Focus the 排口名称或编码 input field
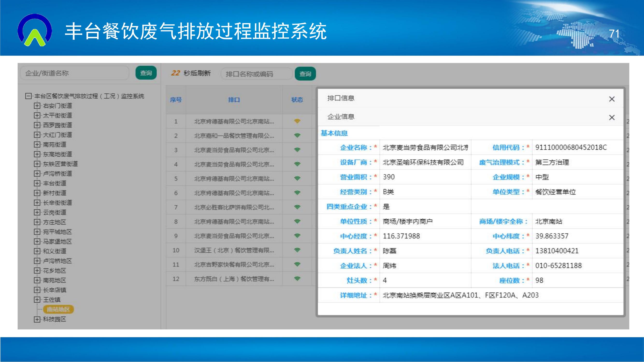Viewport: 644px width, 362px height. (256, 74)
